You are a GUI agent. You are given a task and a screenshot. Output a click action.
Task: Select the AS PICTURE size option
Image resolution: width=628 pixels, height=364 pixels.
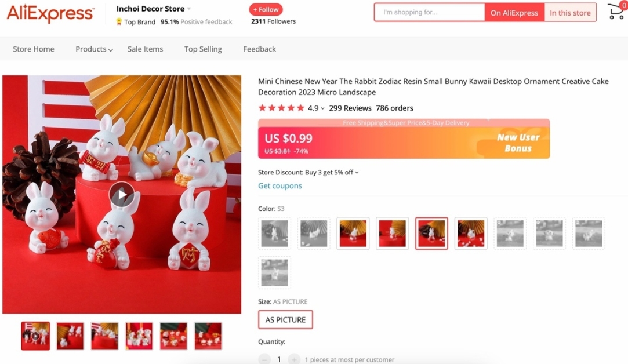click(x=285, y=319)
